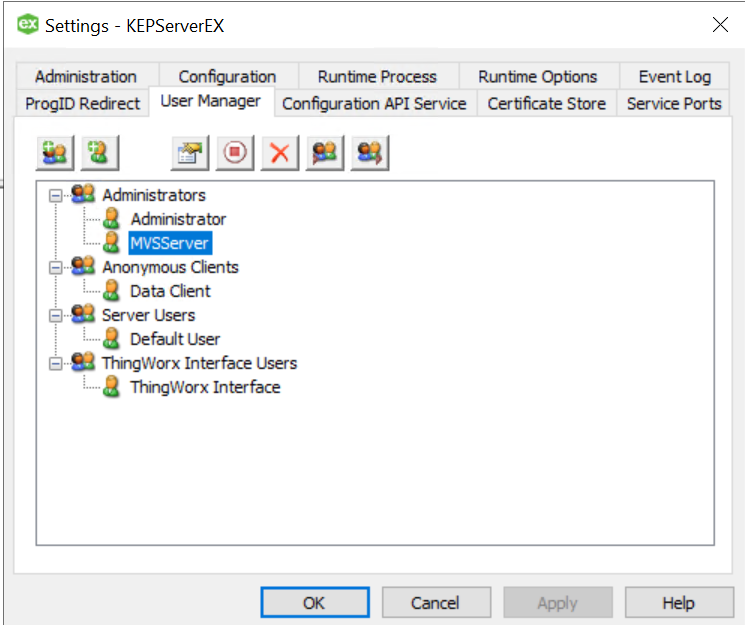
Task: Click the Disable user stop icon
Action: [235, 153]
